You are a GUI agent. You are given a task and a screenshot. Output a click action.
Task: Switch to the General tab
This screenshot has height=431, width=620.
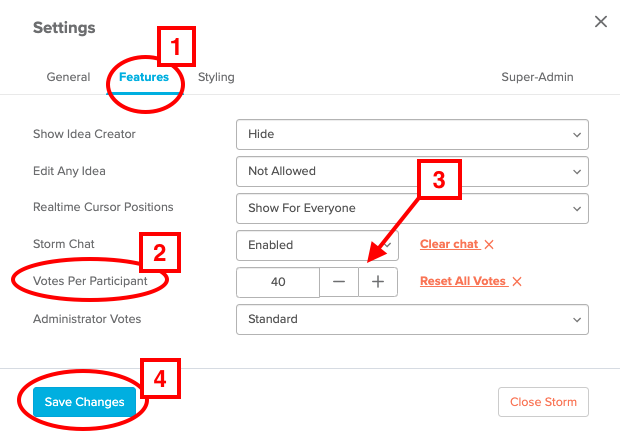click(x=68, y=77)
